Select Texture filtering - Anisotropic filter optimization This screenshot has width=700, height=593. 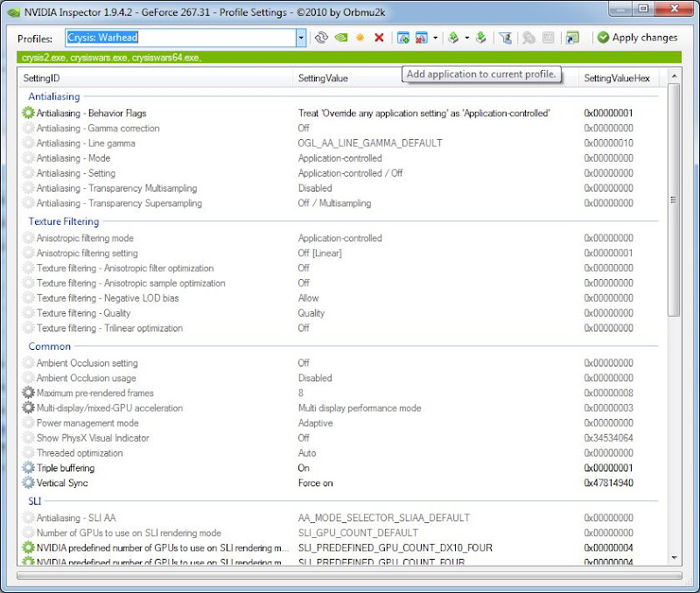tap(342, 269)
